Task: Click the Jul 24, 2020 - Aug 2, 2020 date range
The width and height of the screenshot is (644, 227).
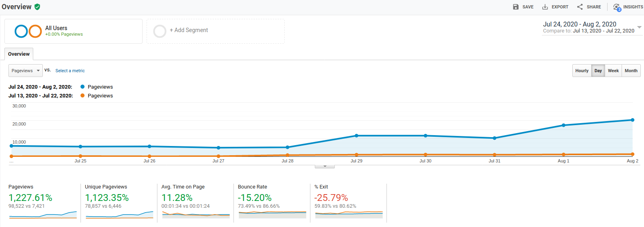Action: click(580, 24)
